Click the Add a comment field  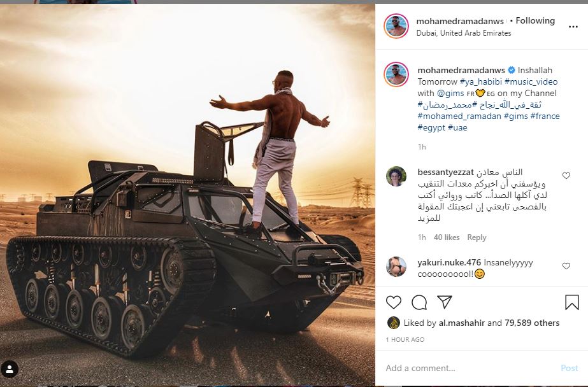(x=469, y=368)
